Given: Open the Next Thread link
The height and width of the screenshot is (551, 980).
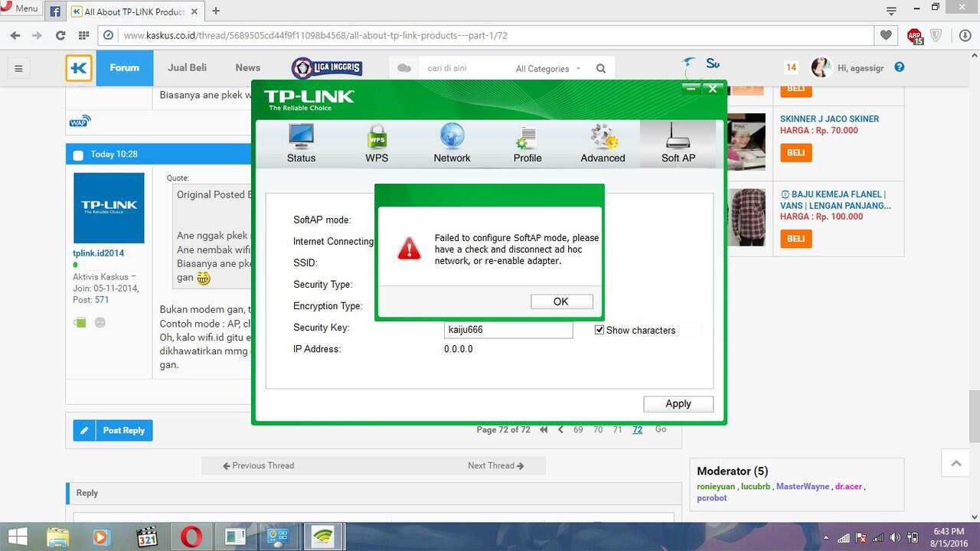Looking at the screenshot, I should (496, 465).
